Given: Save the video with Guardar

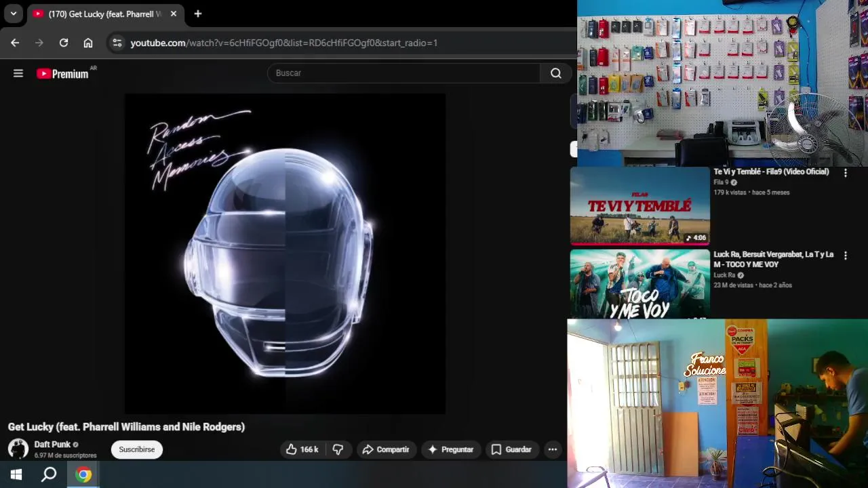Looking at the screenshot, I should click(x=512, y=449).
